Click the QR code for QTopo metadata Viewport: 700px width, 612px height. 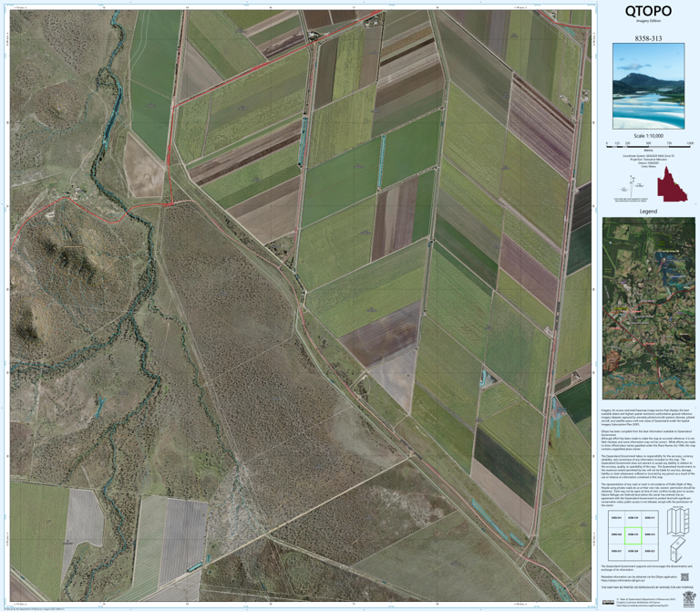(x=685, y=577)
